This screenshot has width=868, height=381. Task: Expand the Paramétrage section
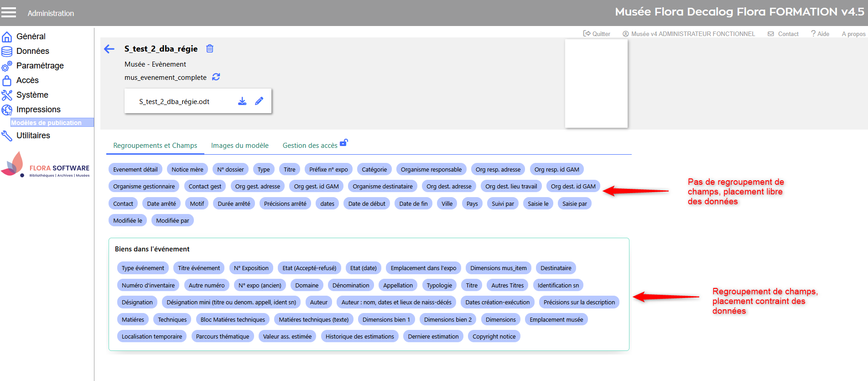[x=40, y=66]
